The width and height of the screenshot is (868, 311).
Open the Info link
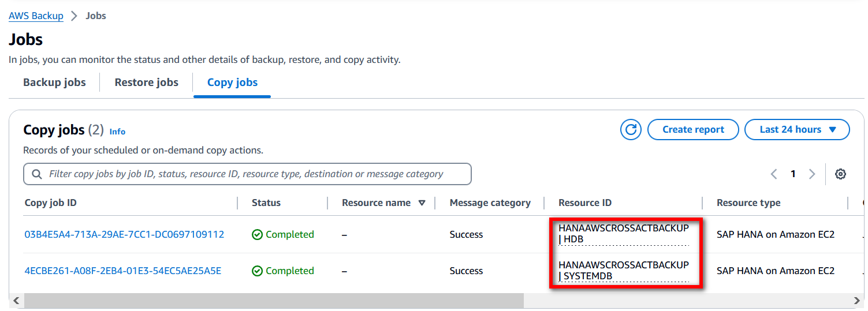[117, 132]
